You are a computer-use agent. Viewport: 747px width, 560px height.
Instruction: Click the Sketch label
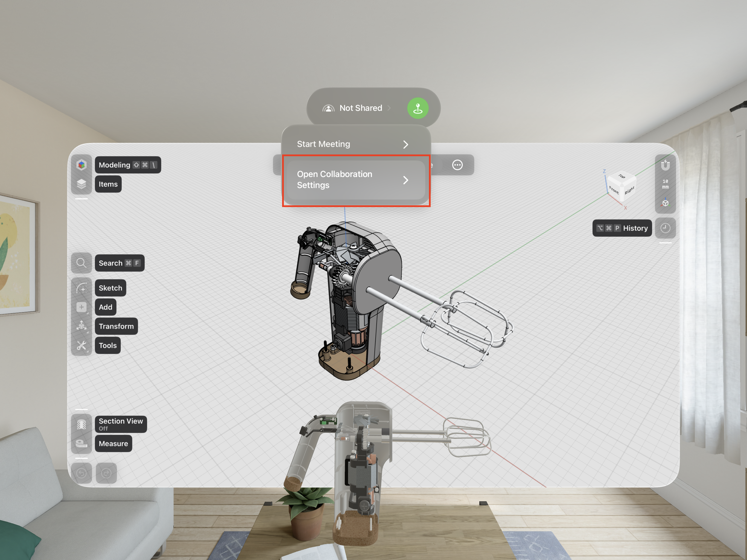click(x=110, y=288)
